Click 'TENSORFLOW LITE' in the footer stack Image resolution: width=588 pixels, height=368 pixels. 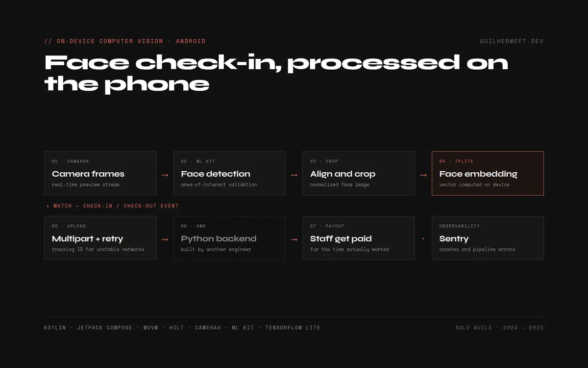click(x=293, y=328)
